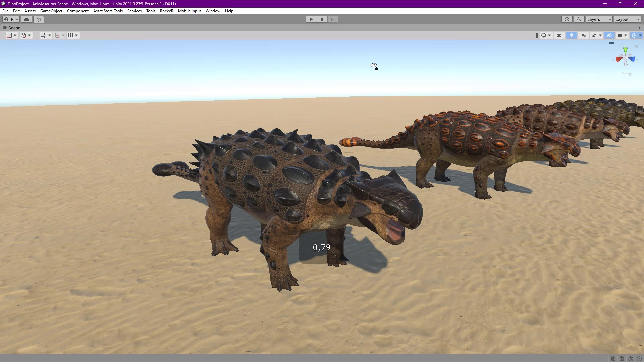644x362 pixels.
Task: Toggle grid snapping
Action: click(57, 35)
